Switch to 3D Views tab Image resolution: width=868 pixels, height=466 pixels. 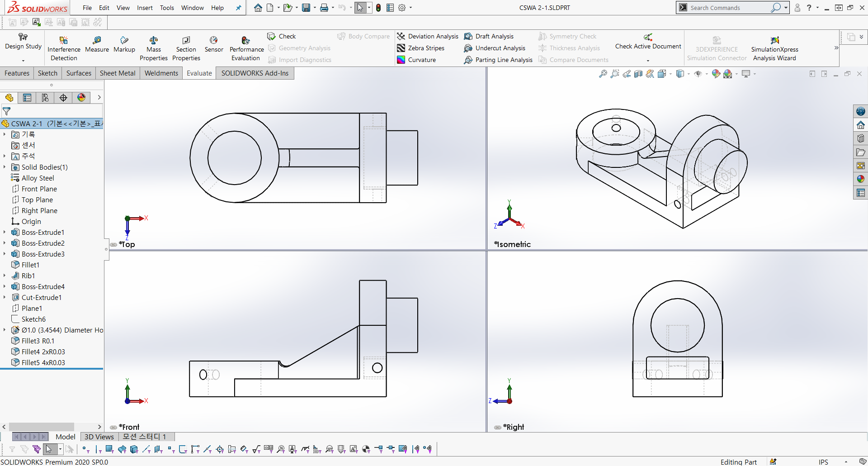99,437
